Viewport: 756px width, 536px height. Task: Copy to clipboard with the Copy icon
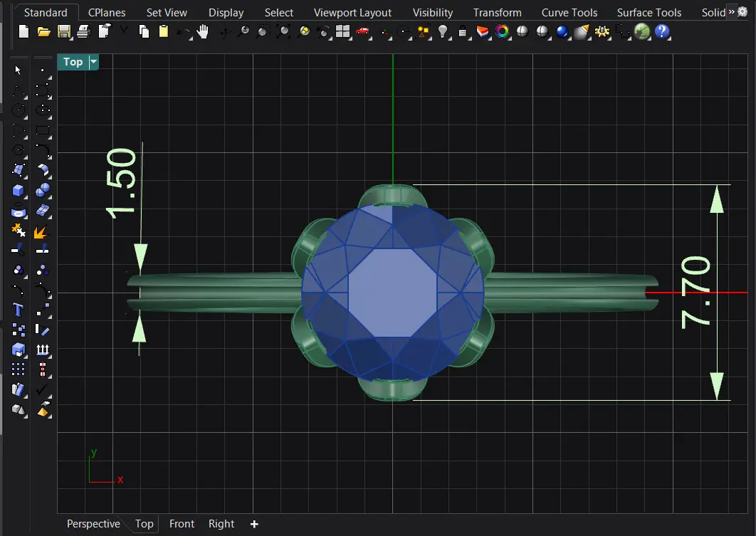144,32
